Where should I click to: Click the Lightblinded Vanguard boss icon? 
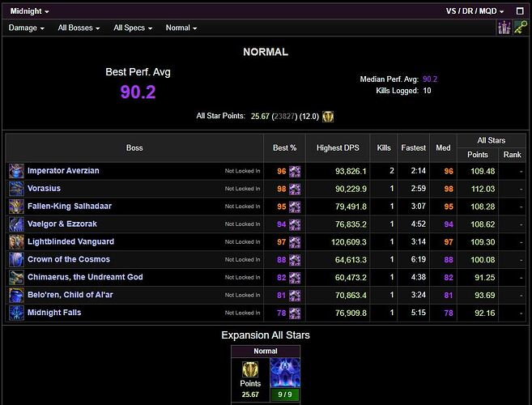16,241
